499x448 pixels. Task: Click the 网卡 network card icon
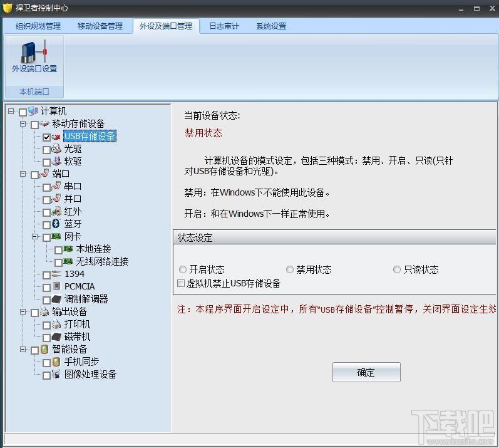[56, 236]
